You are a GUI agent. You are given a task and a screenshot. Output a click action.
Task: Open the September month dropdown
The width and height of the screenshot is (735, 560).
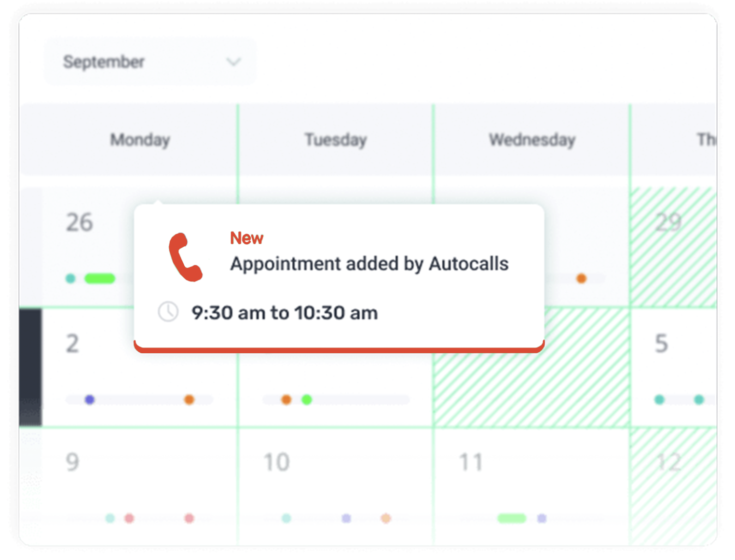click(x=150, y=62)
